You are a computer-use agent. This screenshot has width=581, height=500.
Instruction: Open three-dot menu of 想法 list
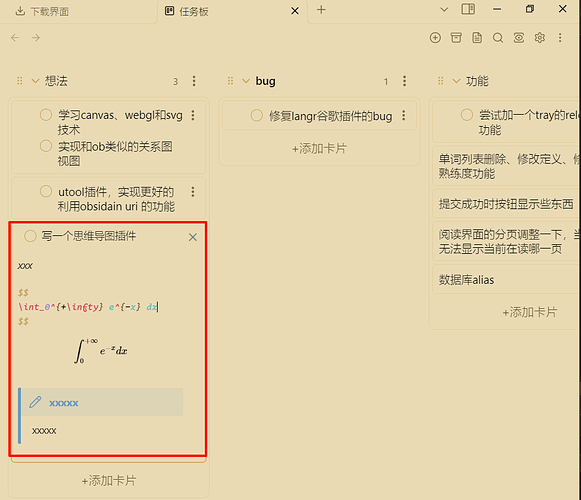(x=194, y=81)
